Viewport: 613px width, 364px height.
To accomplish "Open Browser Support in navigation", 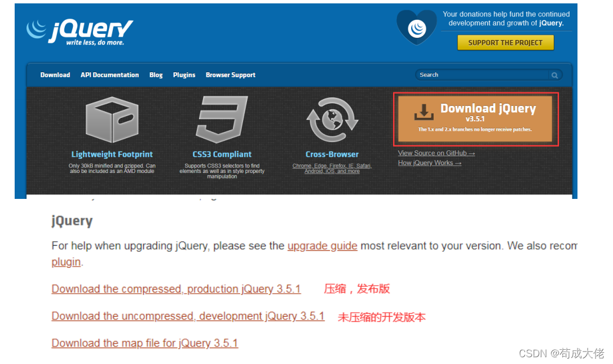I will click(231, 75).
